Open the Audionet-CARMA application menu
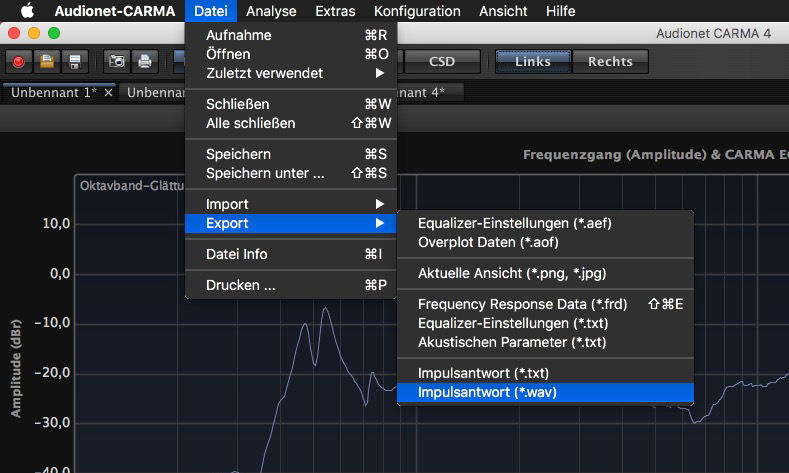This screenshot has height=473, width=789. tap(115, 11)
